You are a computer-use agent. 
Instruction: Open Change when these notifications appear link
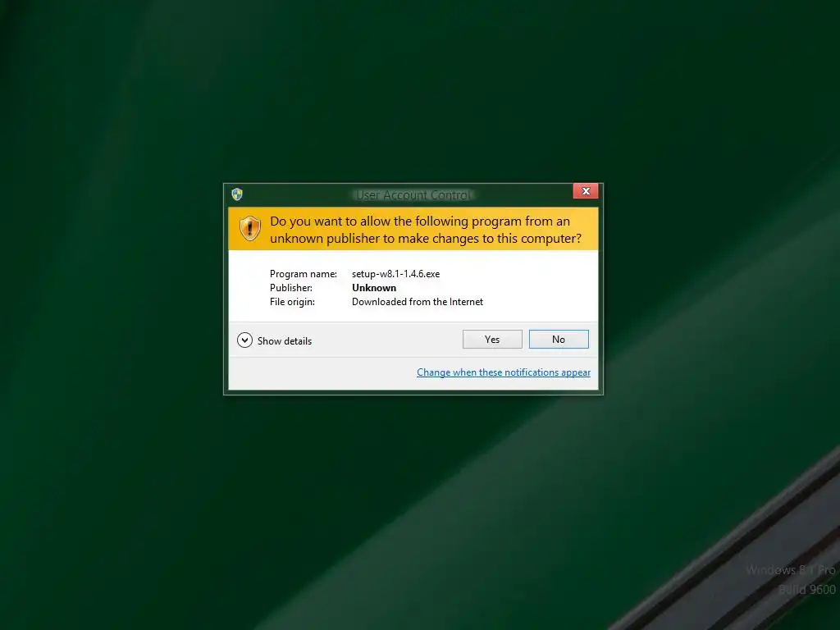[x=504, y=372]
